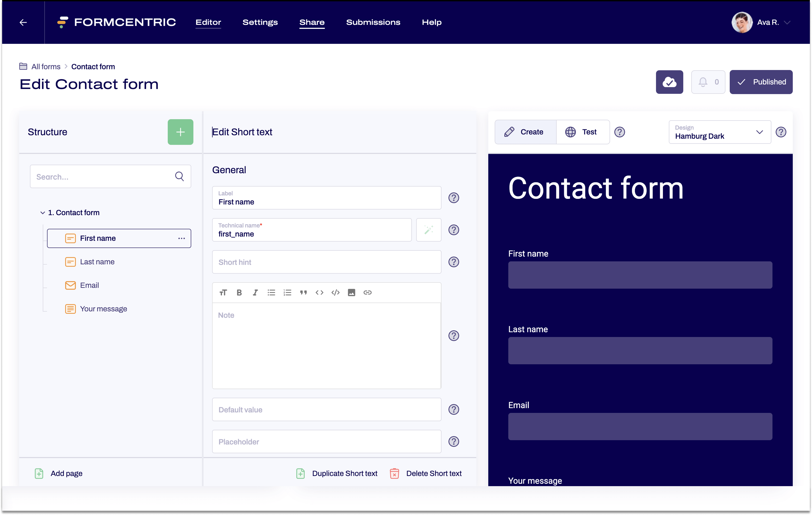812x515 pixels.
Task: Collapse the 1. Contact form page
Action: pos(42,213)
